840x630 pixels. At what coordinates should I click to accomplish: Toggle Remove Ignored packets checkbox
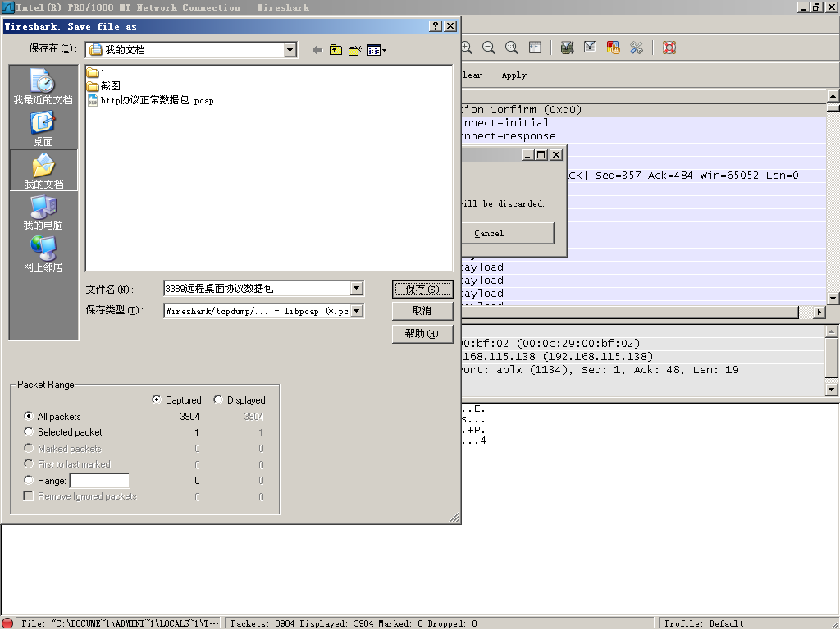[29, 496]
